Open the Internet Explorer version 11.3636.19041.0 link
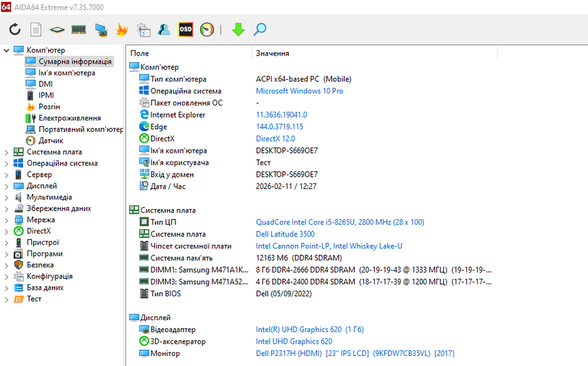The image size is (588, 366). [x=281, y=115]
